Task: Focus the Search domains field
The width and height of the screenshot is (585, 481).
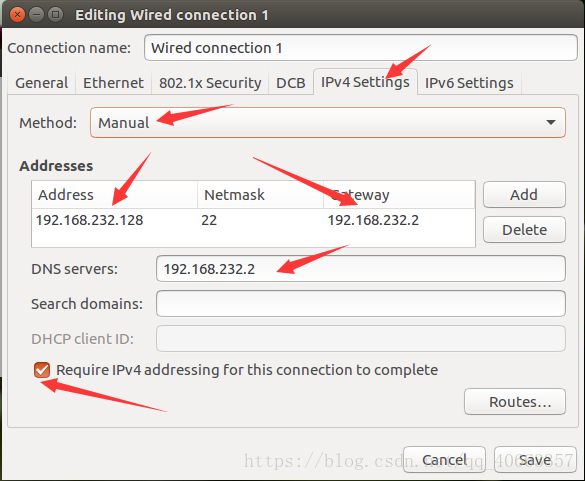Action: [x=361, y=304]
